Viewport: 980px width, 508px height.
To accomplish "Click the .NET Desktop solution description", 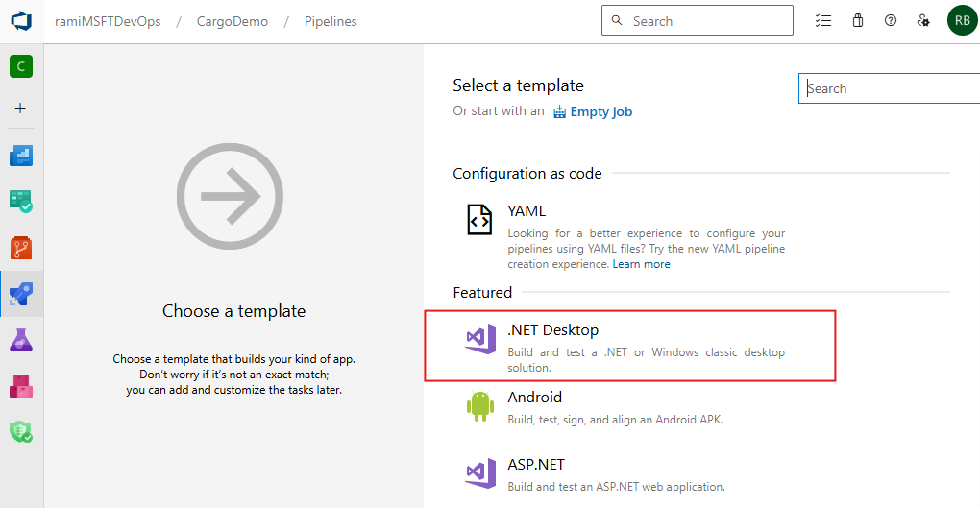I will coord(646,360).
